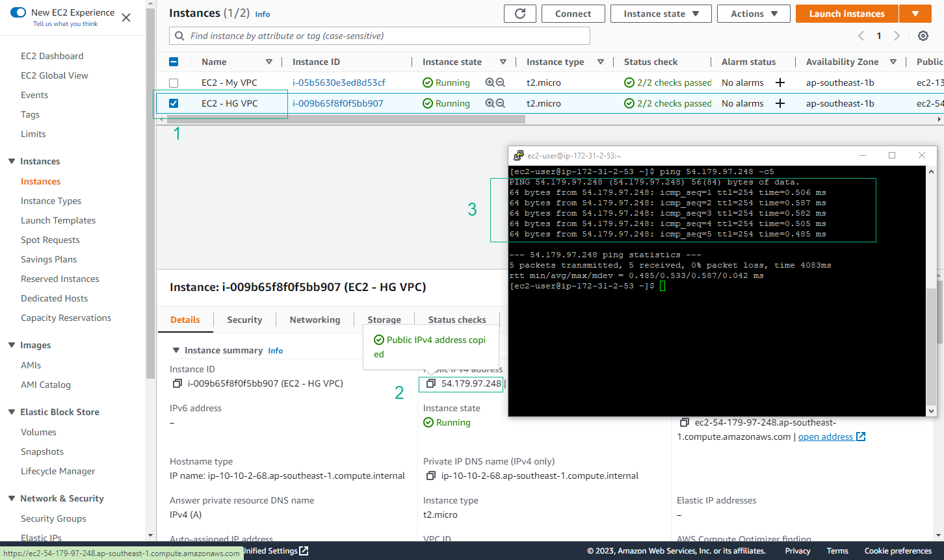Maximize the PuTTY terminal window
Viewport: 944px width, 560px height.
pos(892,155)
